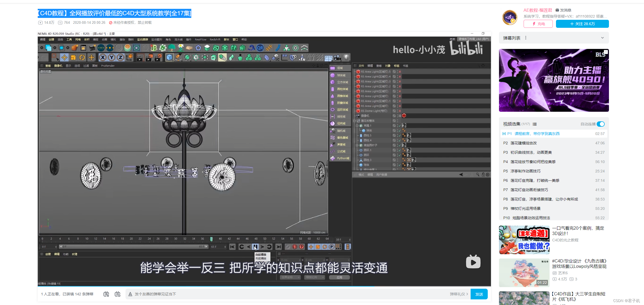644x305 pixels.
Task: Click the 关注 28.6万 follow button
Action: tap(582, 24)
